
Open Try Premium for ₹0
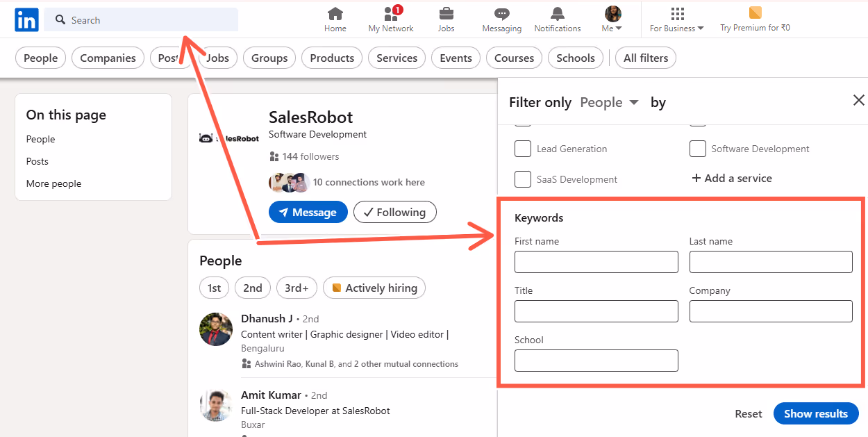click(x=754, y=19)
